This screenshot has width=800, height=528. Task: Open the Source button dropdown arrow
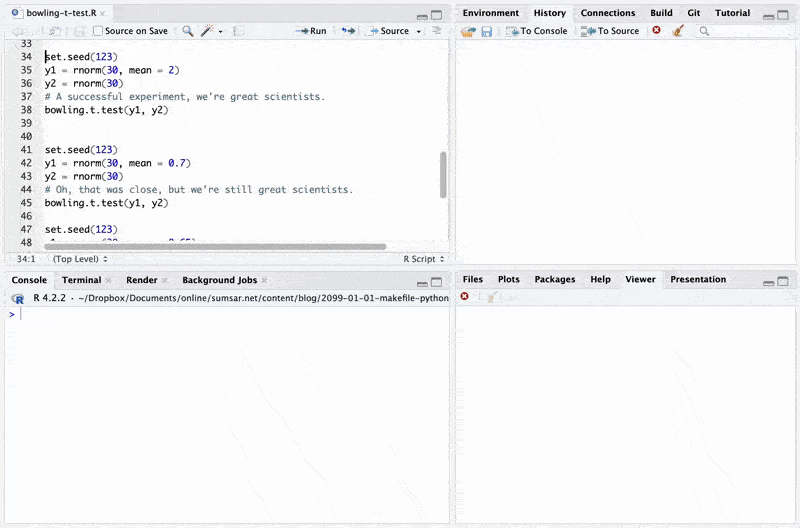418,32
